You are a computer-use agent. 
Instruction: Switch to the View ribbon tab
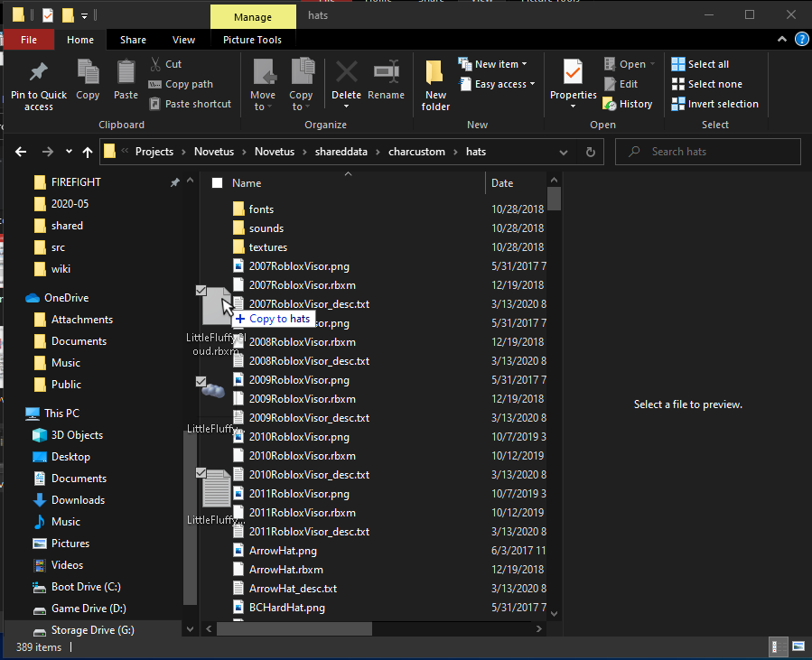[x=183, y=40]
